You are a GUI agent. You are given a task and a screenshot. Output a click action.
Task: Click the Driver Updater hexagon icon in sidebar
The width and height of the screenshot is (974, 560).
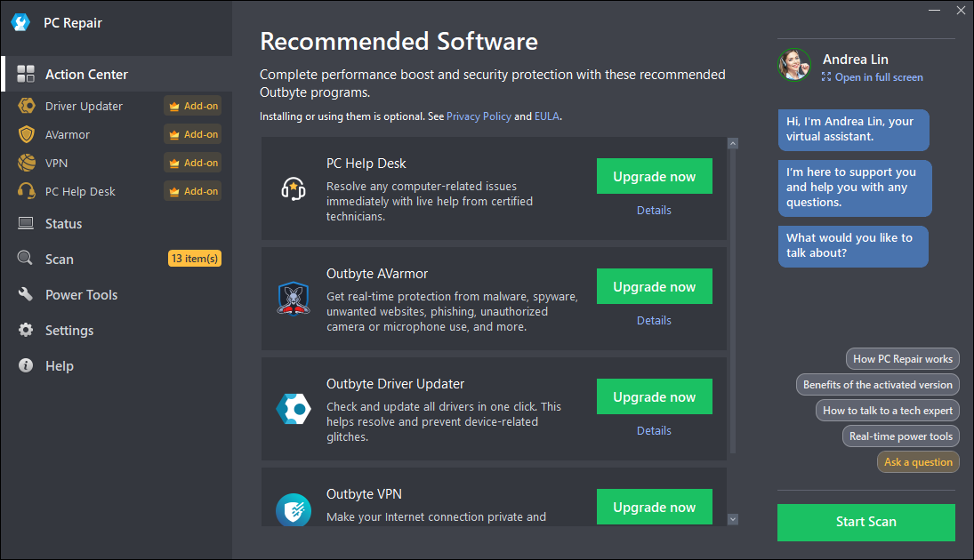click(26, 106)
